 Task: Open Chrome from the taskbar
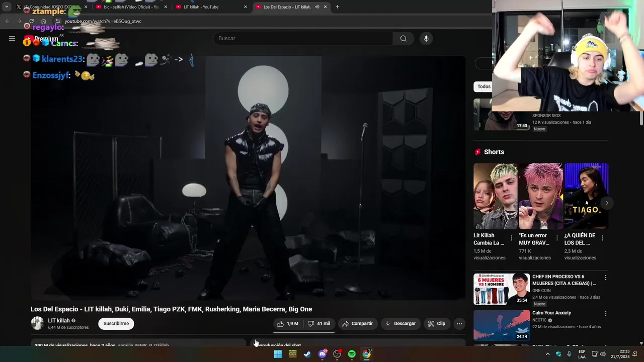tap(367, 354)
